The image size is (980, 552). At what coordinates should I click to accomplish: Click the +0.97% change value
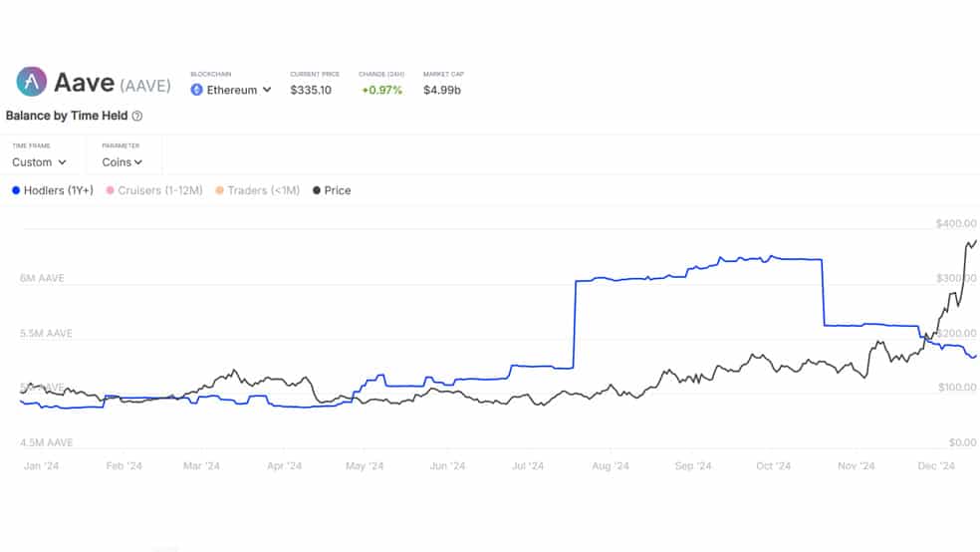381,90
